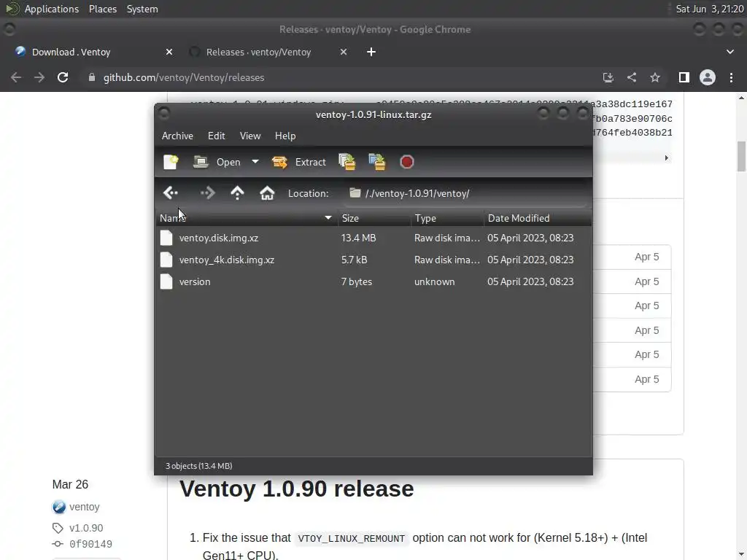Image resolution: width=747 pixels, height=560 pixels.
Task: Toggle Chrome side panel icon
Action: tap(684, 77)
